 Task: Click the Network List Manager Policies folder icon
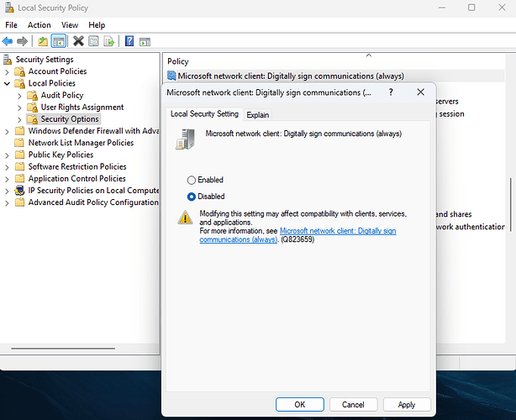19,143
